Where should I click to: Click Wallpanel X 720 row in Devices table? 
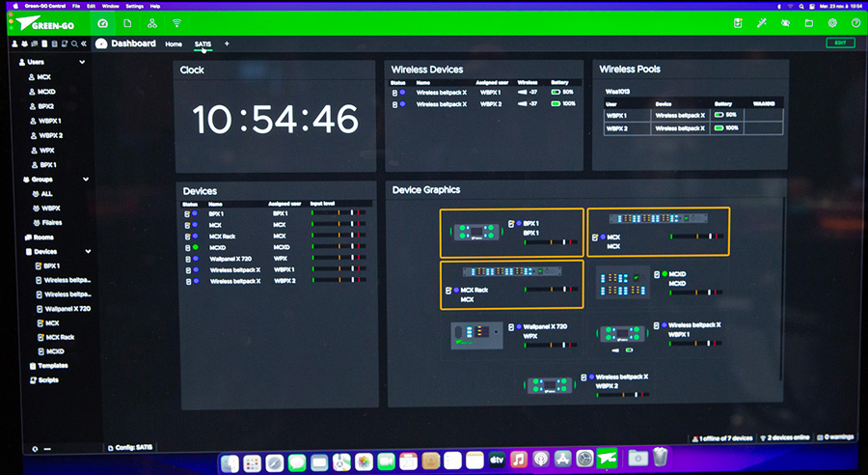(x=275, y=259)
